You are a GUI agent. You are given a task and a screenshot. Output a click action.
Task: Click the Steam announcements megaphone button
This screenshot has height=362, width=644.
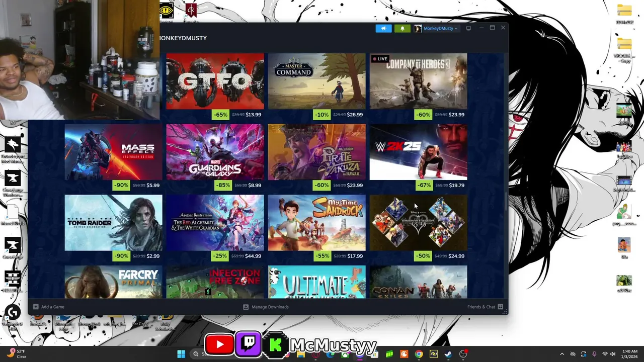coord(383,28)
